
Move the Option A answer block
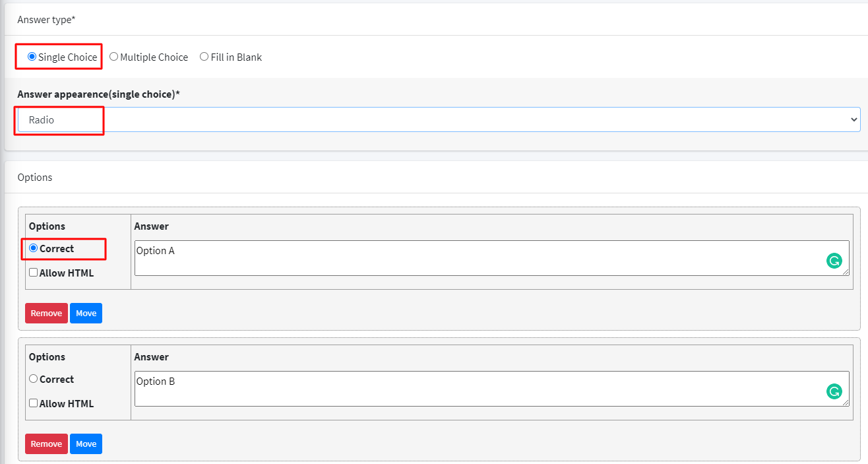click(86, 313)
